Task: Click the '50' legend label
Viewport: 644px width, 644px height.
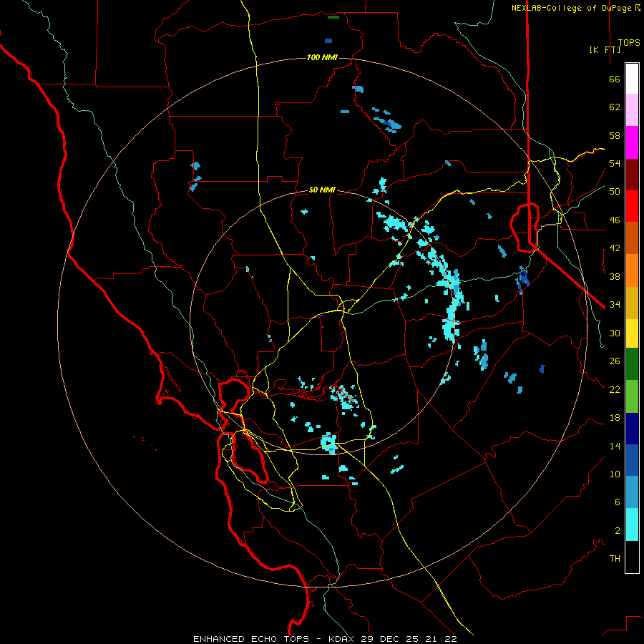Action: (x=615, y=192)
